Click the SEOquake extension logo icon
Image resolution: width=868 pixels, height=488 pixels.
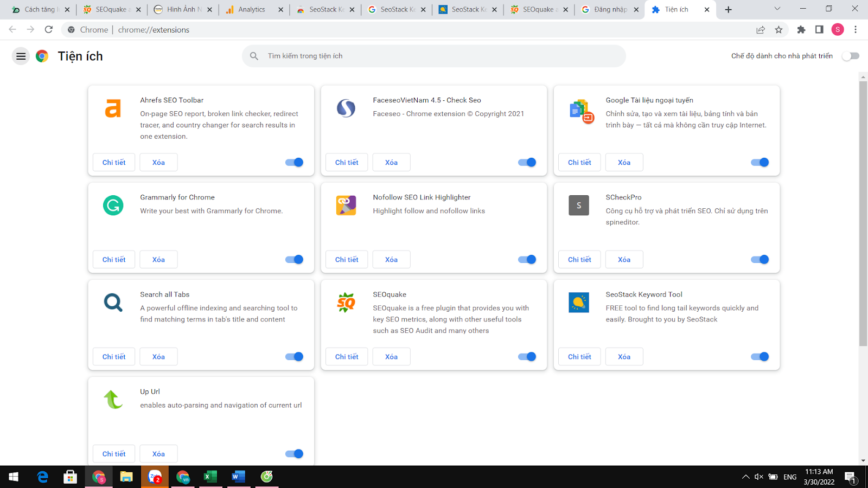coord(346,303)
